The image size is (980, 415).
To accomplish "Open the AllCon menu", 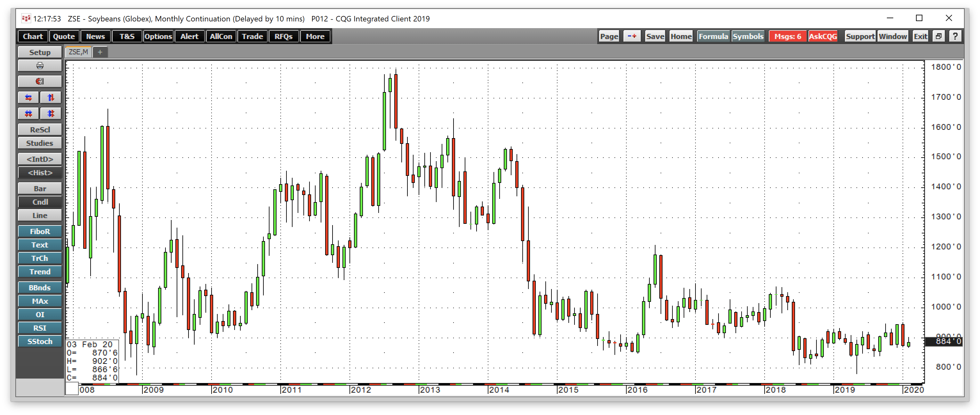I will [x=221, y=36].
